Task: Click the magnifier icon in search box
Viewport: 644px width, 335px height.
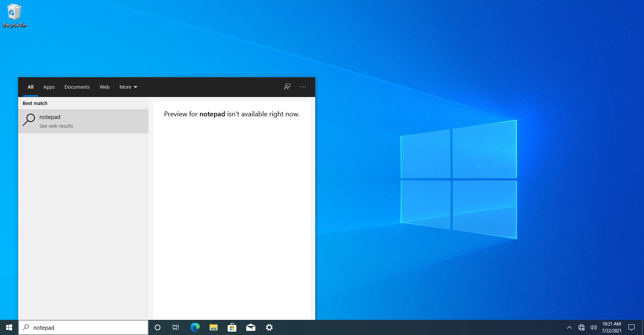Action: tap(26, 327)
